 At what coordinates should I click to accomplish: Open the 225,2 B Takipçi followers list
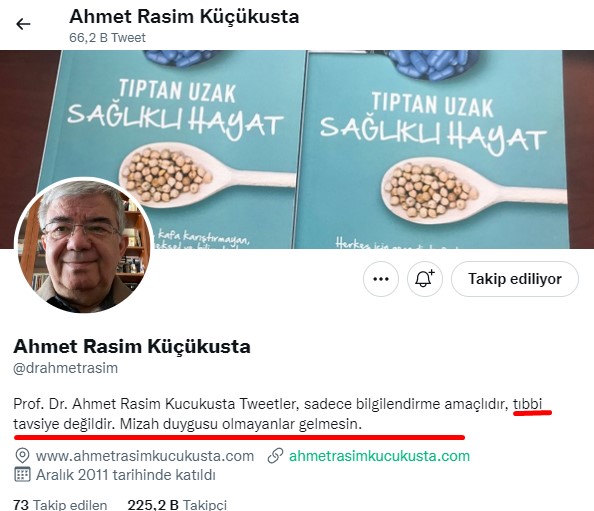177,505
